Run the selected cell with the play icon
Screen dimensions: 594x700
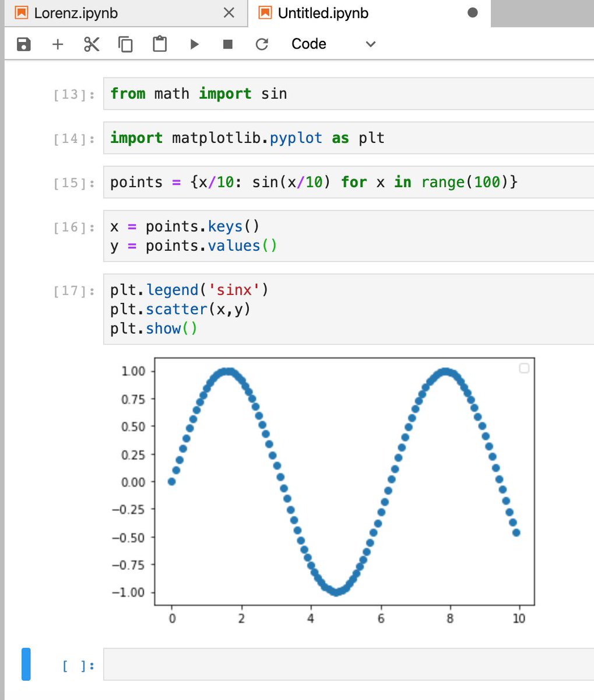[195, 44]
